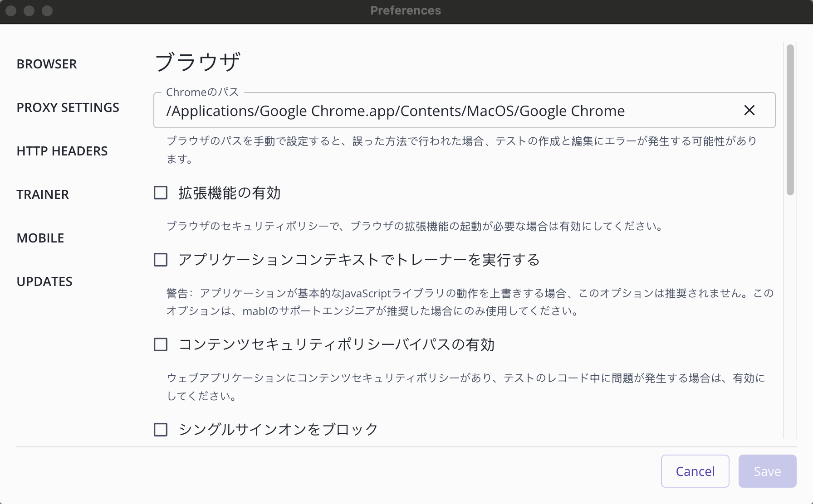
Task: Click the Cancel button
Action: click(x=695, y=471)
